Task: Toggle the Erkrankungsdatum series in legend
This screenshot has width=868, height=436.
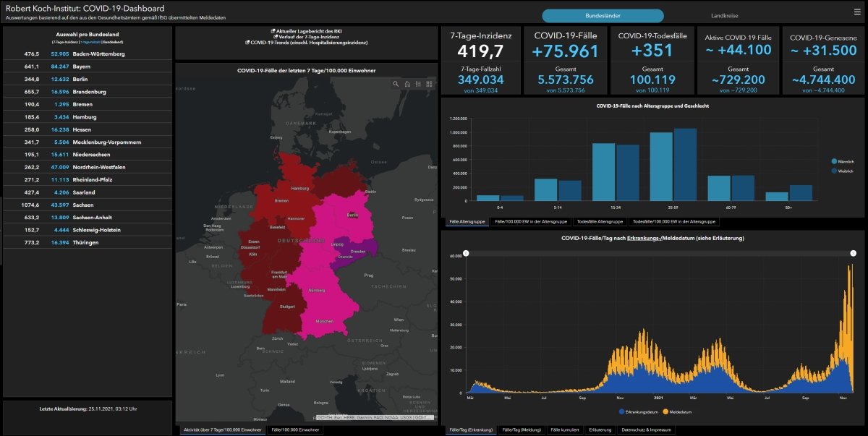Action: click(x=621, y=411)
